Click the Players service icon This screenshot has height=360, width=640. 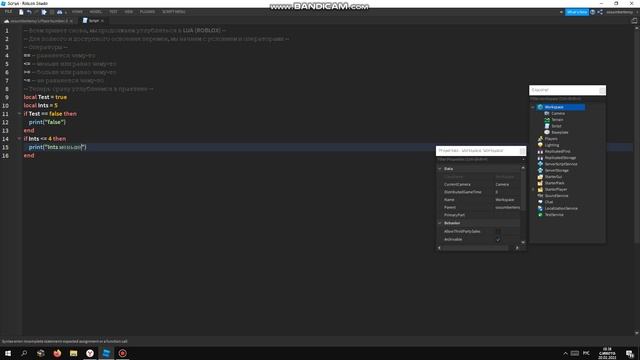point(540,139)
